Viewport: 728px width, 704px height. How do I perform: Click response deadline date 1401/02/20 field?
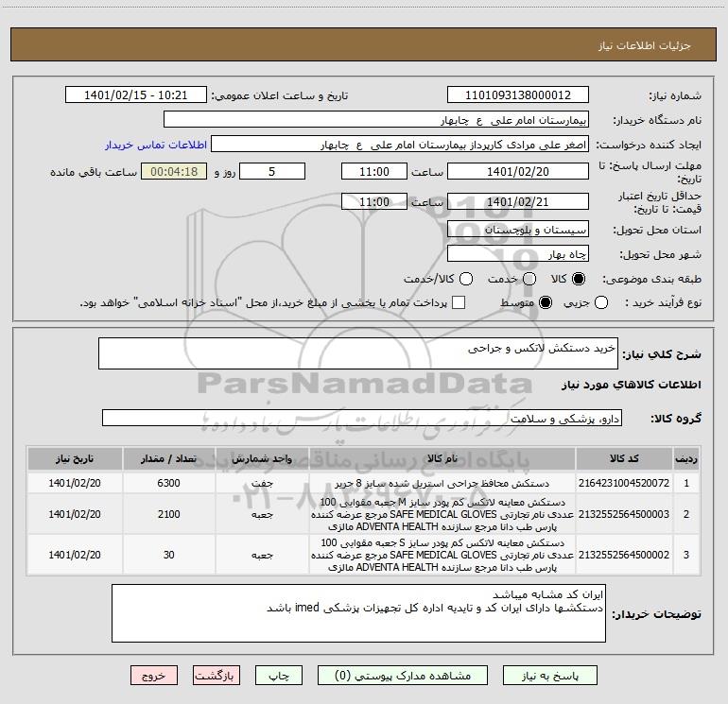pyautogui.click(x=518, y=171)
